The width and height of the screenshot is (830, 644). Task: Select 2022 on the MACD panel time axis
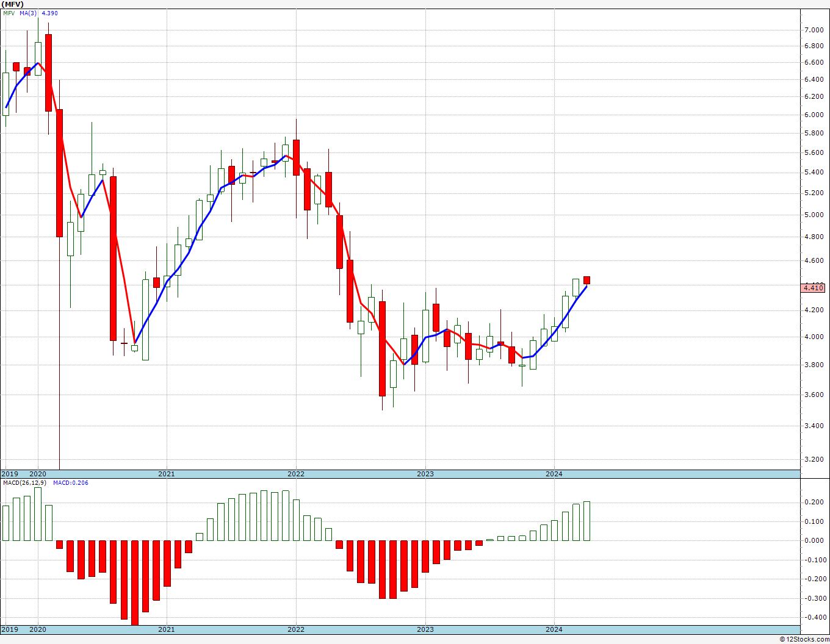click(296, 629)
